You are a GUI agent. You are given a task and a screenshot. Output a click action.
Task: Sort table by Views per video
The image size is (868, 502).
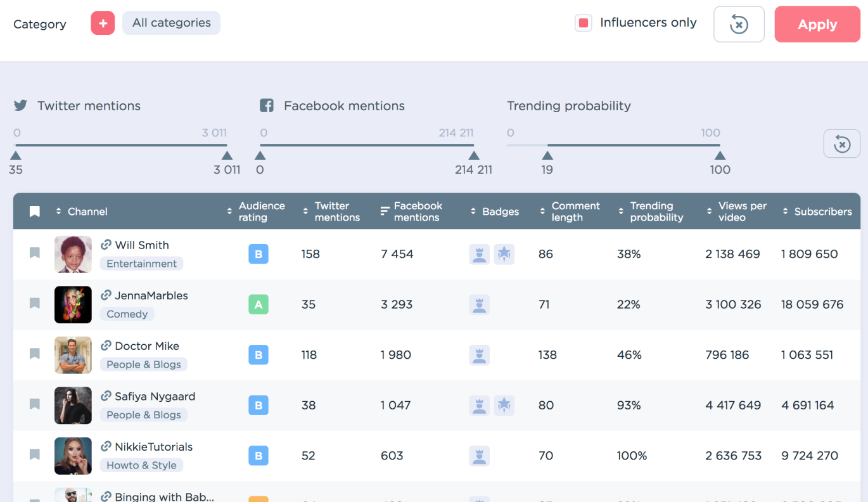(737, 211)
